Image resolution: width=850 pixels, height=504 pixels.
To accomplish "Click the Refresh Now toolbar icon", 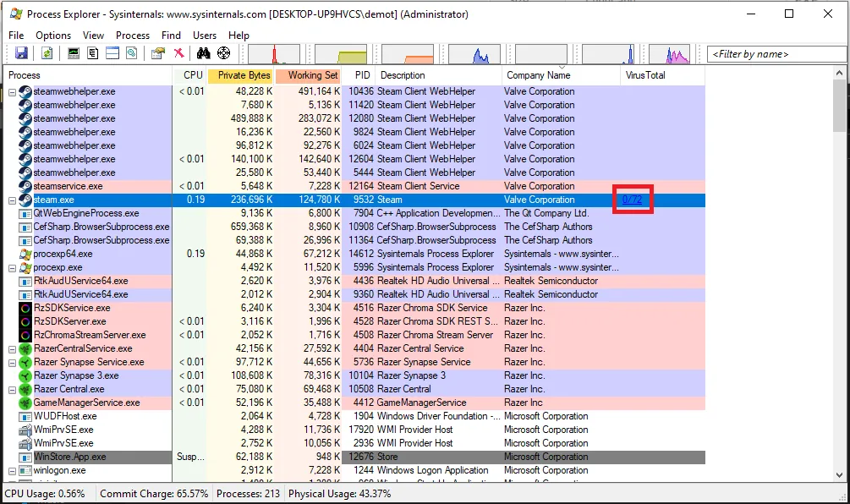I will [47, 53].
